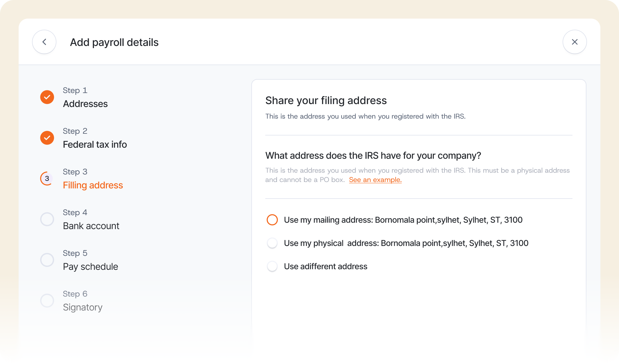Viewport: 619px width, 364px height.
Task: Navigate to the Signatory step
Action: tap(83, 307)
